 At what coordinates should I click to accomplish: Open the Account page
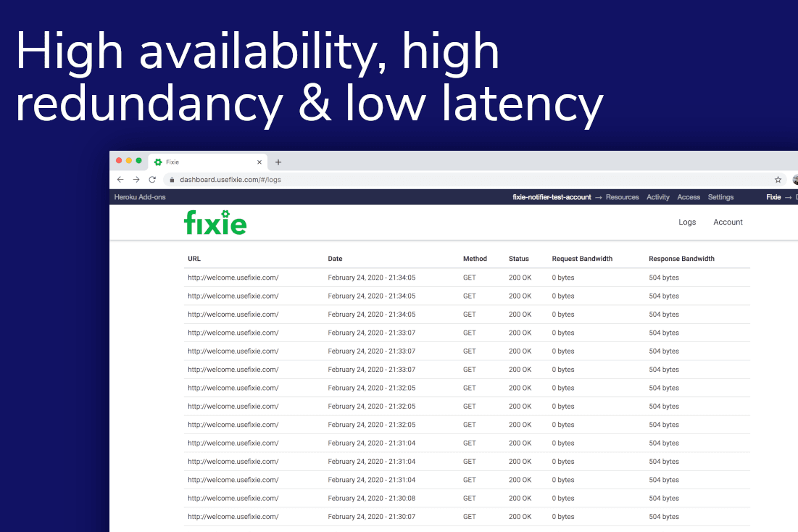tap(728, 223)
